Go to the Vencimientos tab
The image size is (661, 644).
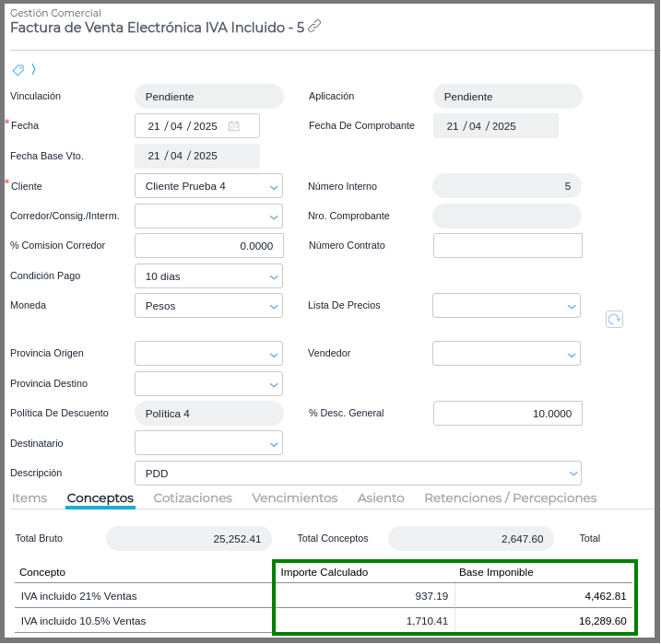tap(295, 498)
